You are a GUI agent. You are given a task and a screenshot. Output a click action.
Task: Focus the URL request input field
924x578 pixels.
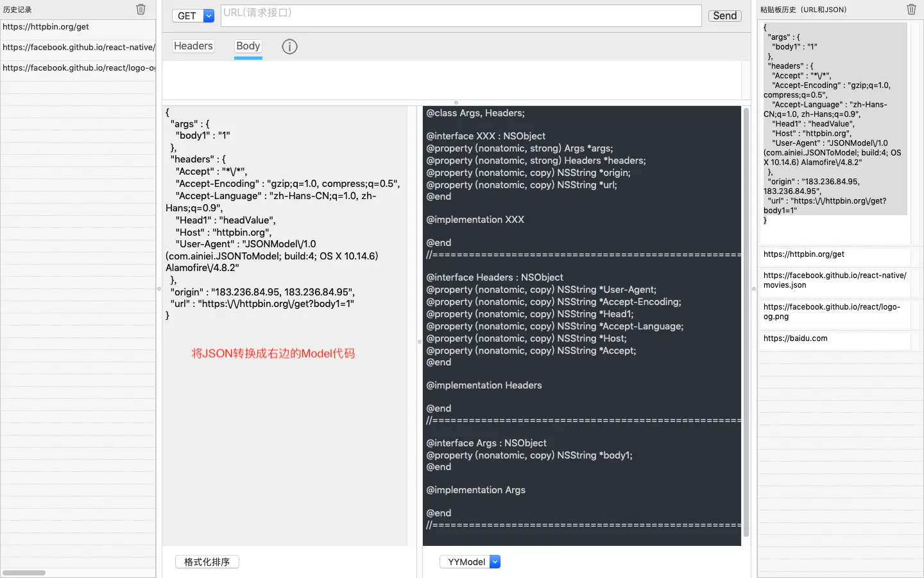[x=461, y=16]
